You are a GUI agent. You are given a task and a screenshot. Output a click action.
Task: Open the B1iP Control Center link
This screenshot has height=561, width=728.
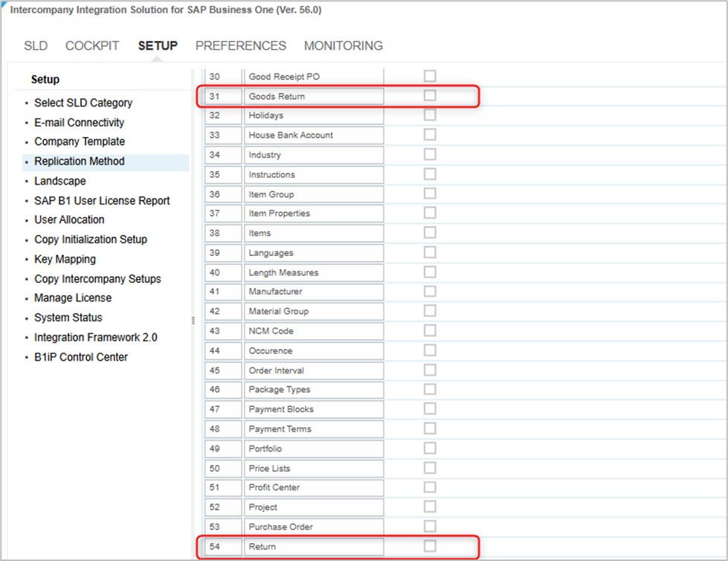click(x=81, y=357)
